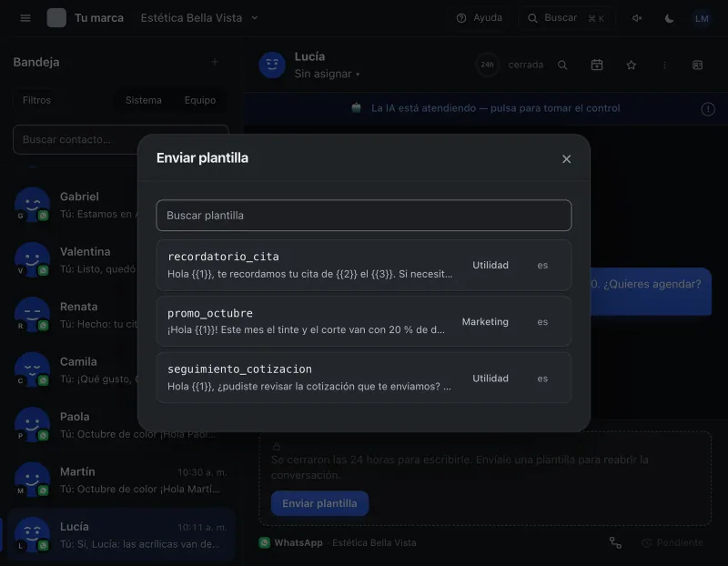Open the LM user avatar menu
The width and height of the screenshot is (728, 566).
702,18
